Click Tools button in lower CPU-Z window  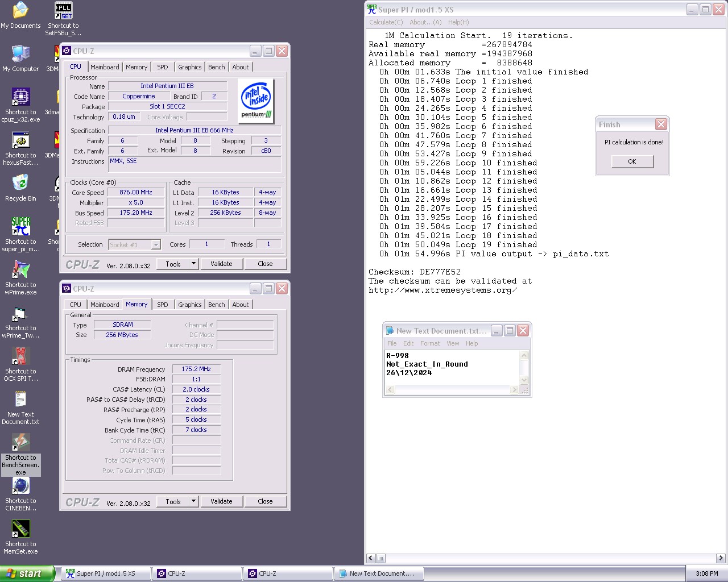pos(173,501)
